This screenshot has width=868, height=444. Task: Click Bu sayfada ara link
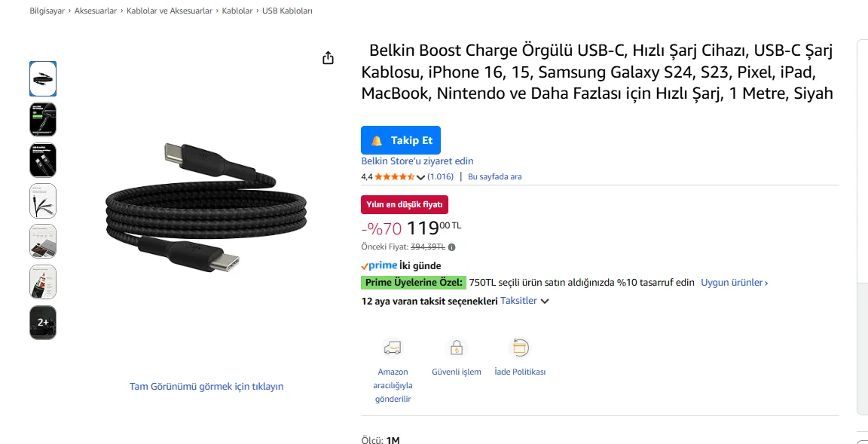coord(494,177)
